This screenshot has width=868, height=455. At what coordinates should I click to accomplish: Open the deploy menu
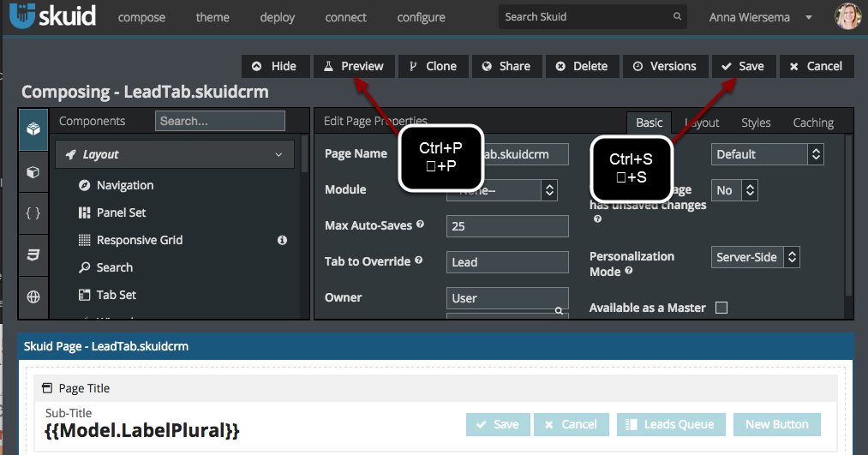(278, 18)
